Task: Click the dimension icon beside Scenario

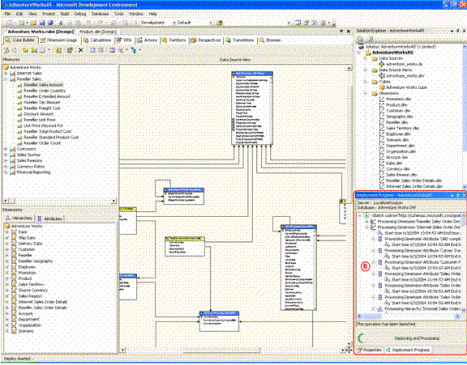Action: [14, 331]
